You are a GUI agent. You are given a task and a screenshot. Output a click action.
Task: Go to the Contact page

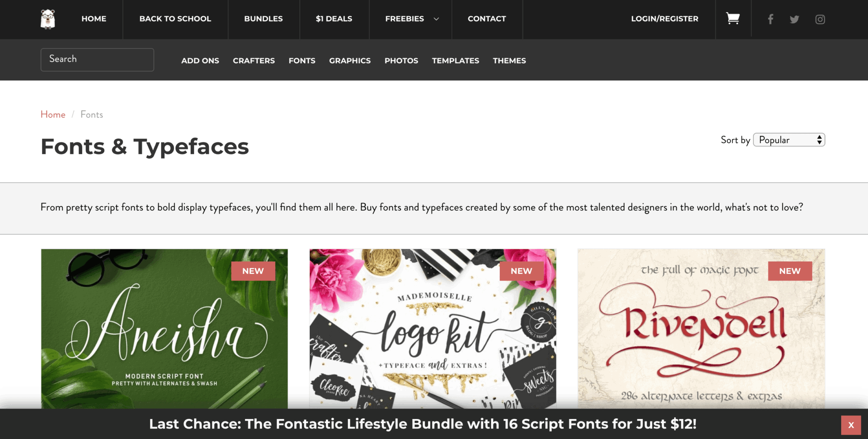[x=487, y=19]
